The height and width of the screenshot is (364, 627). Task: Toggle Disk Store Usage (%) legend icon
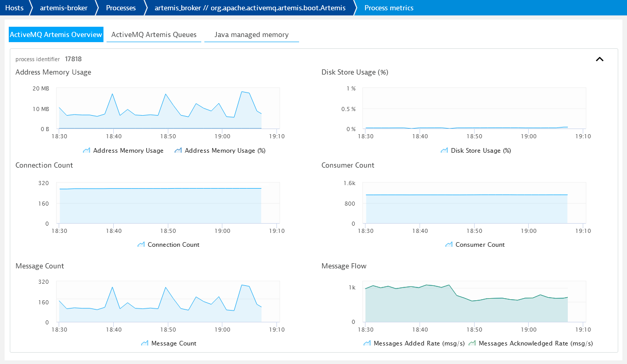(x=444, y=151)
